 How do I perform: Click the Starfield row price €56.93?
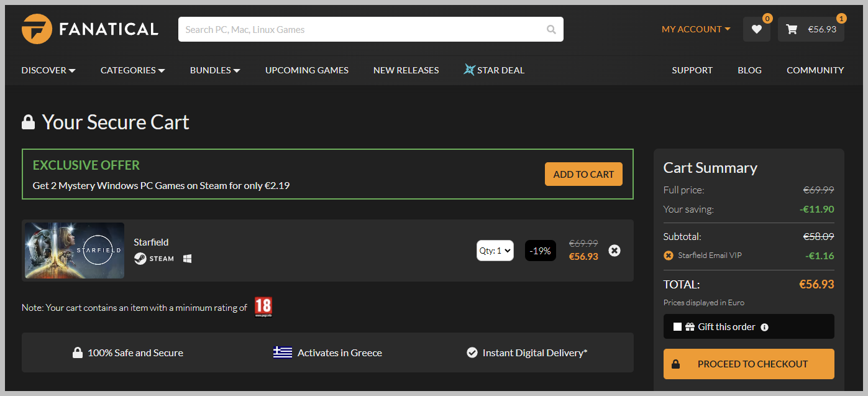coord(583,256)
